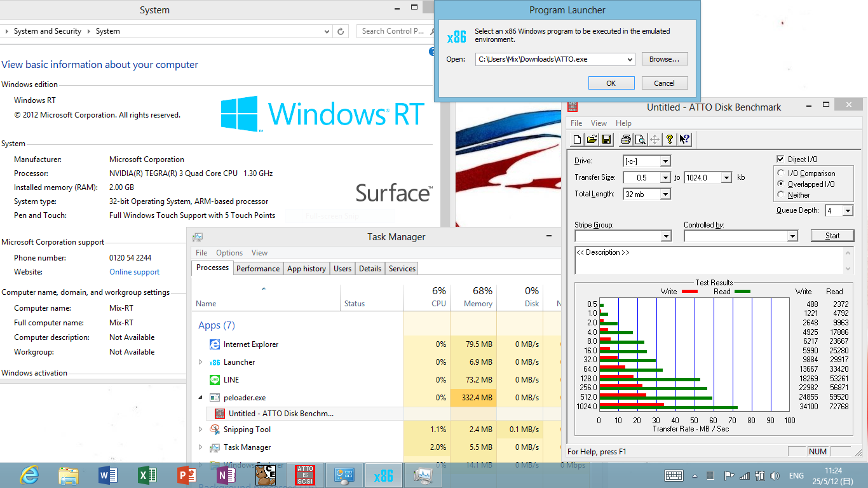The height and width of the screenshot is (488, 868).
Task: Click the Save floppy icon in ATTO toolbar
Action: tap(606, 139)
